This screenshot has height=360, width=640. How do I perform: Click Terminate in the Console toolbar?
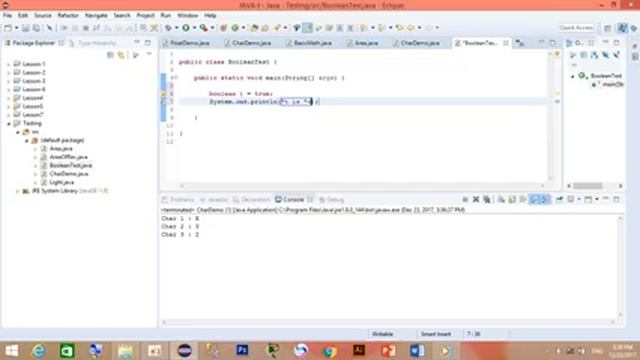(465, 200)
